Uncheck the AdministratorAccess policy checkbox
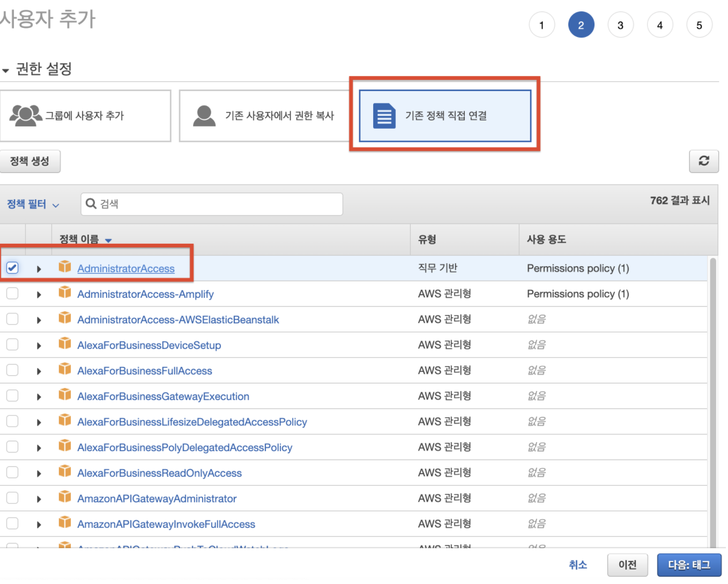 click(12, 267)
